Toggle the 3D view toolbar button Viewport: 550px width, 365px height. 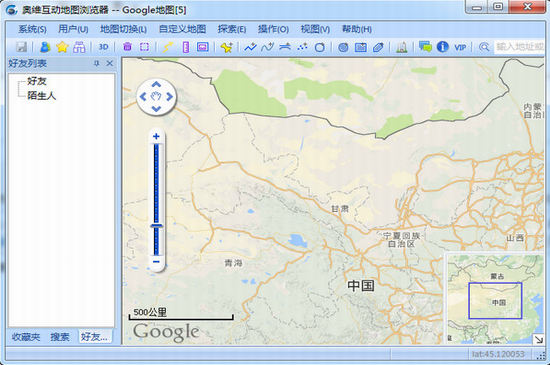coord(103,47)
